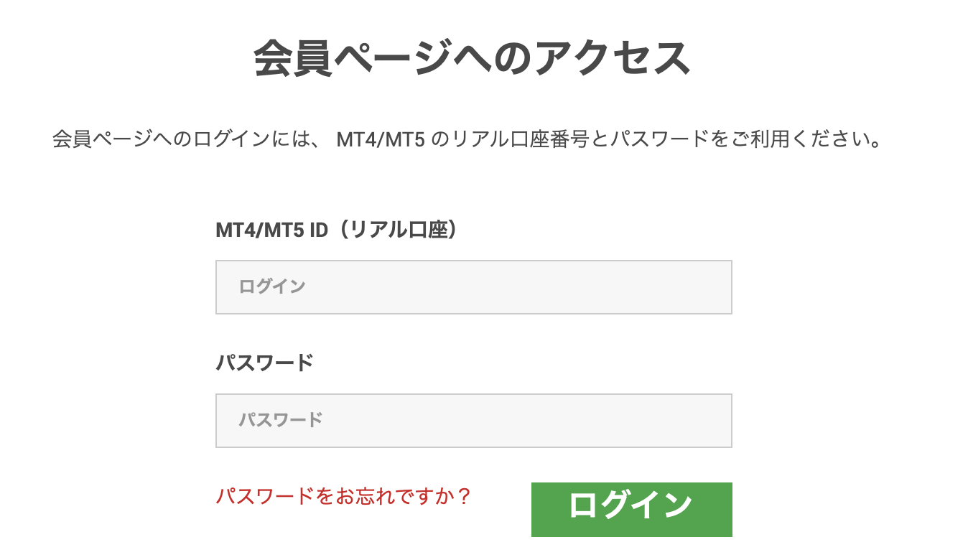Click inside the field showing ログイン placeholder
Image resolution: width=968 pixels, height=560 pixels.
point(473,286)
